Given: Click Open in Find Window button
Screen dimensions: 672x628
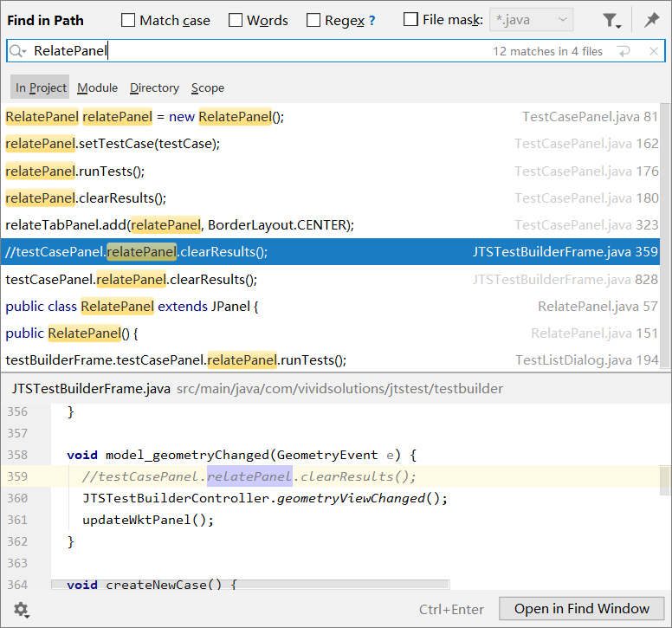Looking at the screenshot, I should pos(581,609).
